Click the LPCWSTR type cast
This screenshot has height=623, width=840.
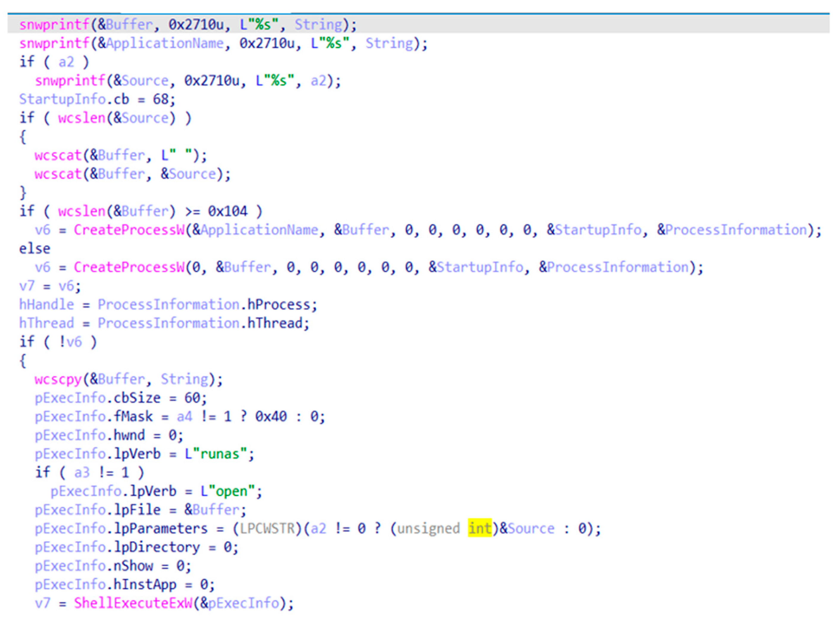tap(267, 528)
